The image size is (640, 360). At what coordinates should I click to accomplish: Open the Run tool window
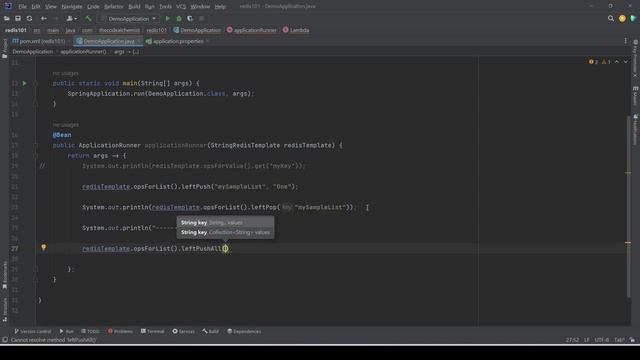(x=67, y=331)
